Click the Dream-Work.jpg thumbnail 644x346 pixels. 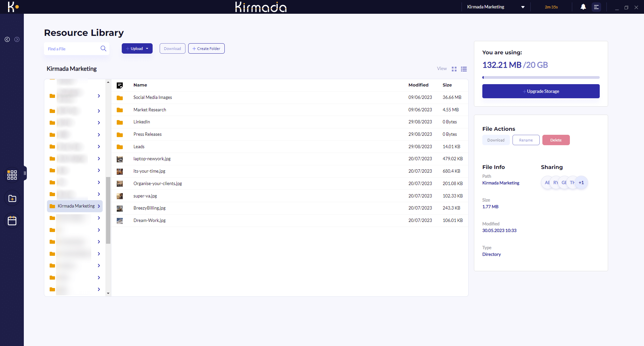tap(120, 221)
